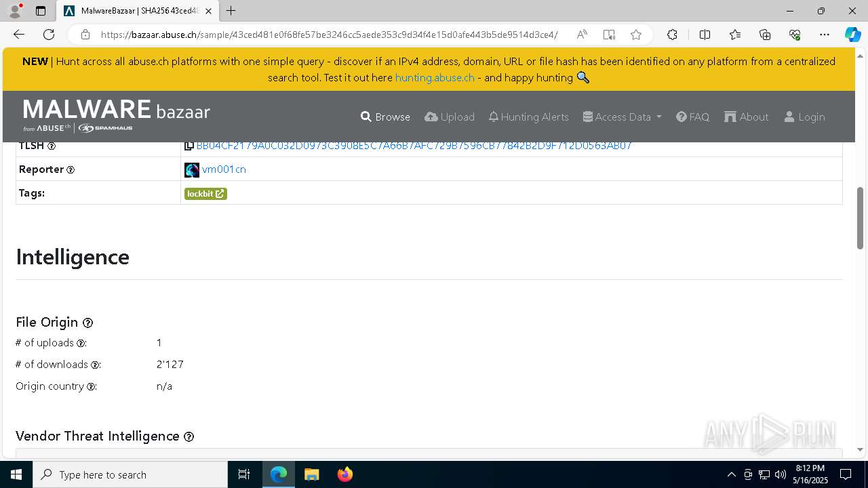Open Browser essentials icon

pos(795,35)
